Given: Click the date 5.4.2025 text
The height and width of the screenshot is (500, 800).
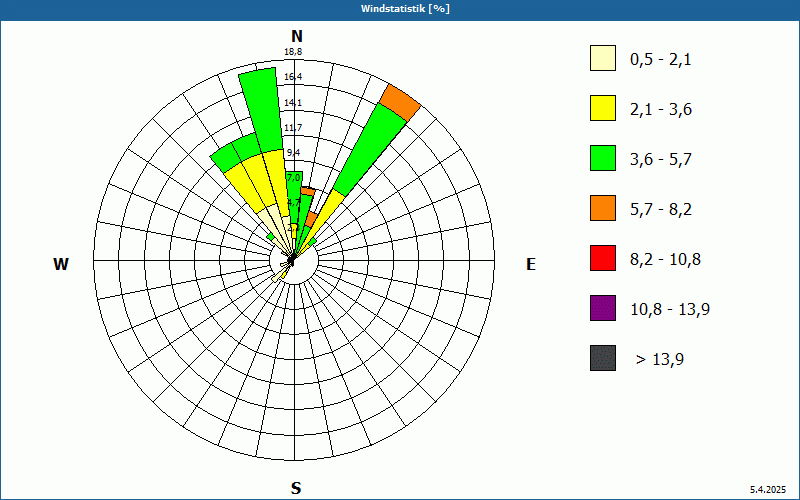Looking at the screenshot, I should coord(768,490).
